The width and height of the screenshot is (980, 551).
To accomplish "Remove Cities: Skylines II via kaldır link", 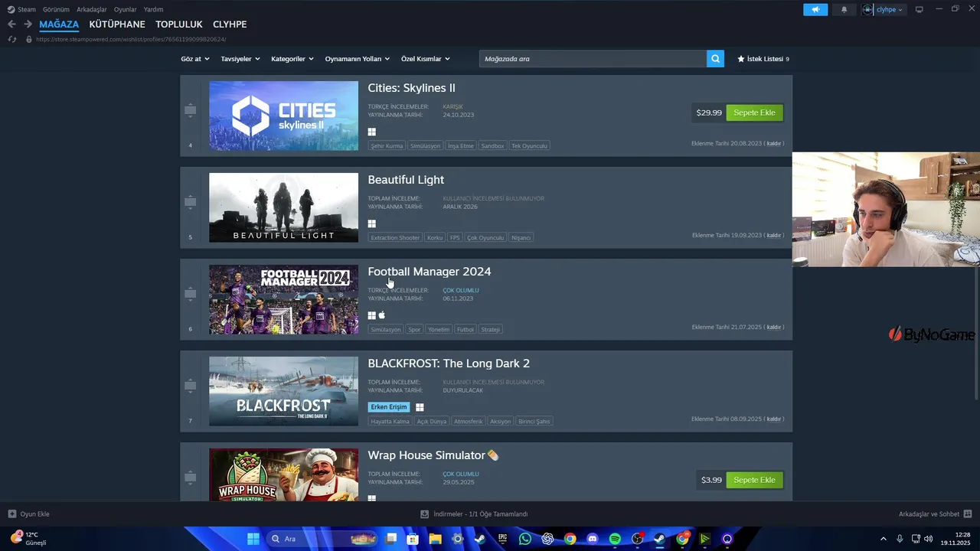I will click(774, 143).
